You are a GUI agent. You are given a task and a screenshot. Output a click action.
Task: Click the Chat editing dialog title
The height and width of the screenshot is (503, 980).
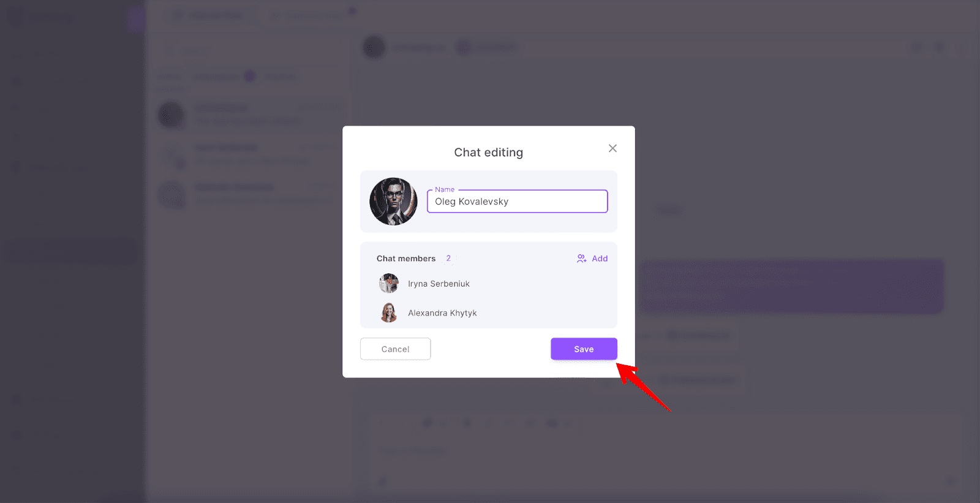click(488, 153)
